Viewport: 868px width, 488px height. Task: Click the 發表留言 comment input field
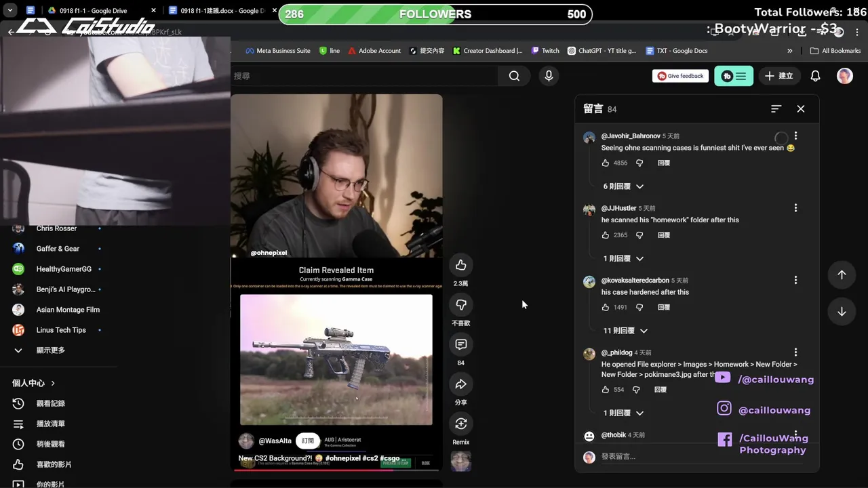702,457
